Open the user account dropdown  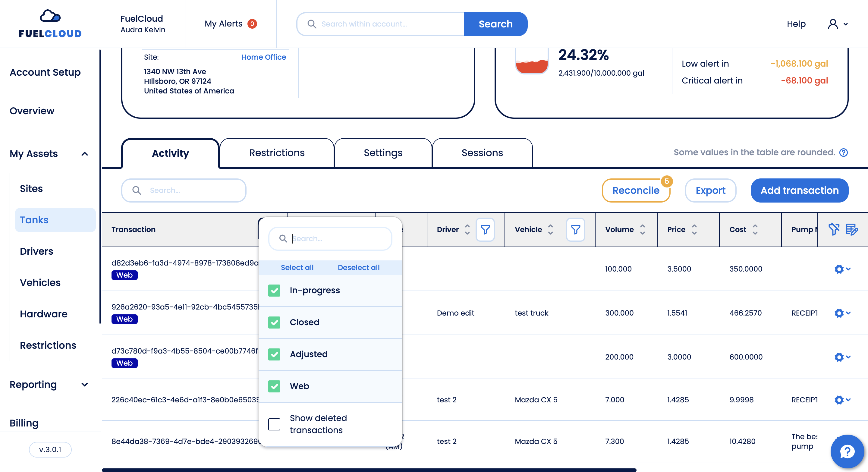tap(837, 24)
